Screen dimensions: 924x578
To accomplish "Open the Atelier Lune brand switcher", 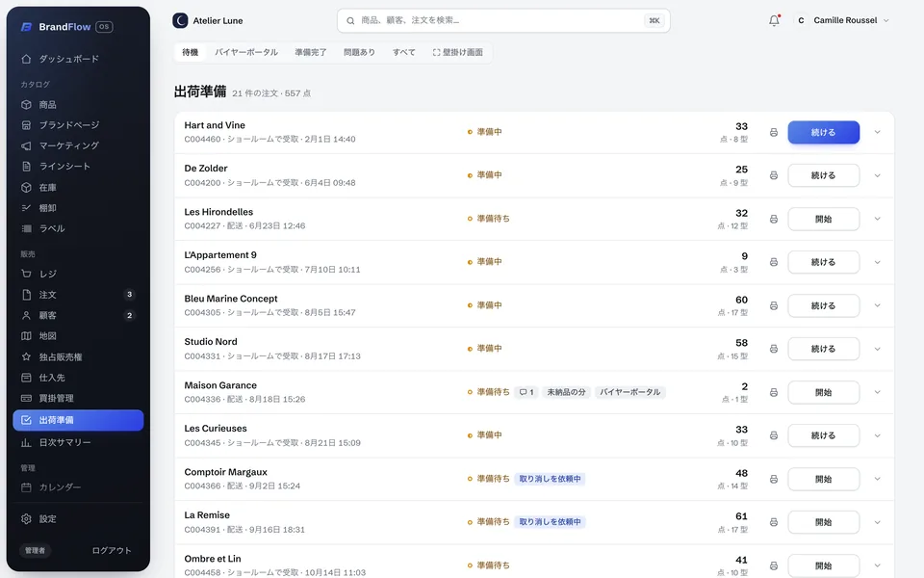I will 208,20.
